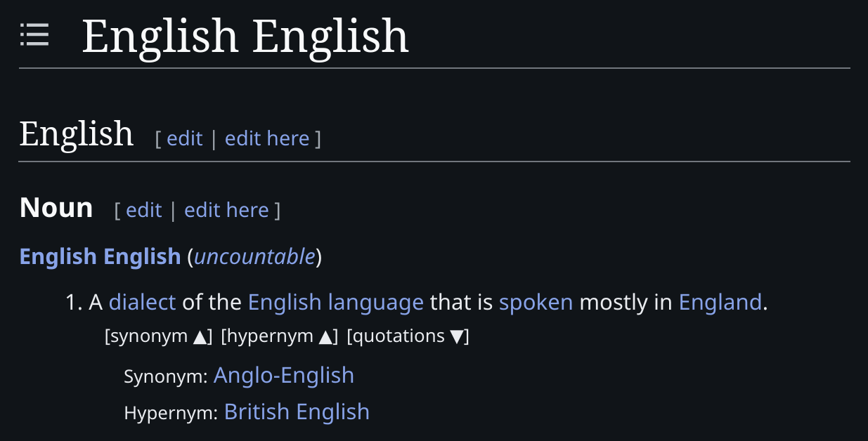Image resolution: width=868 pixels, height=441 pixels.
Task: Follow the England link
Action: pos(720,302)
